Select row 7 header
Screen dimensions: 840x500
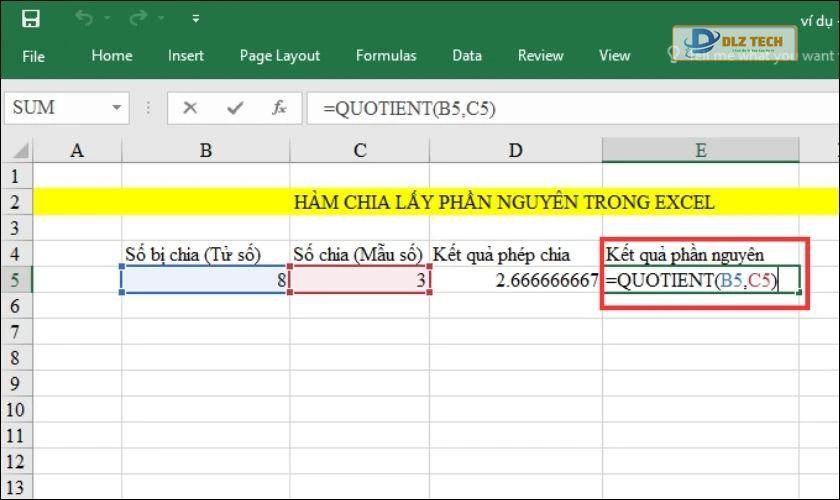[x=16, y=332]
